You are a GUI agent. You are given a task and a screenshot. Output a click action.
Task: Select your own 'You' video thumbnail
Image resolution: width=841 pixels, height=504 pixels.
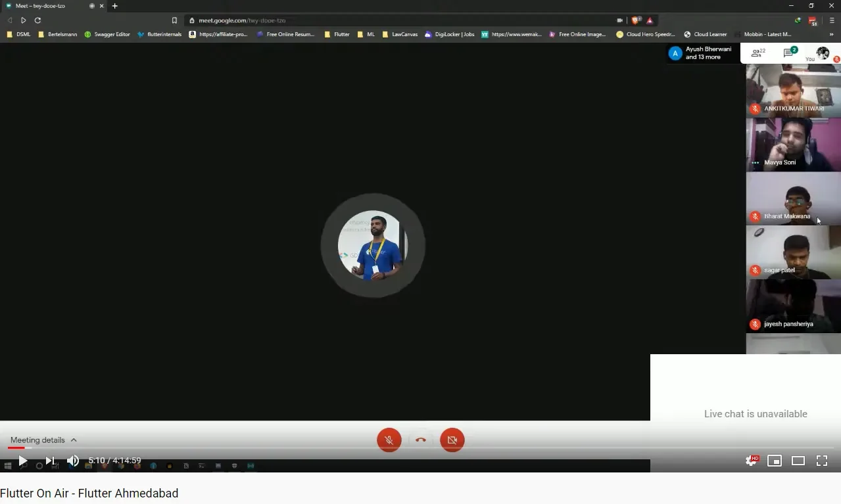click(x=822, y=53)
